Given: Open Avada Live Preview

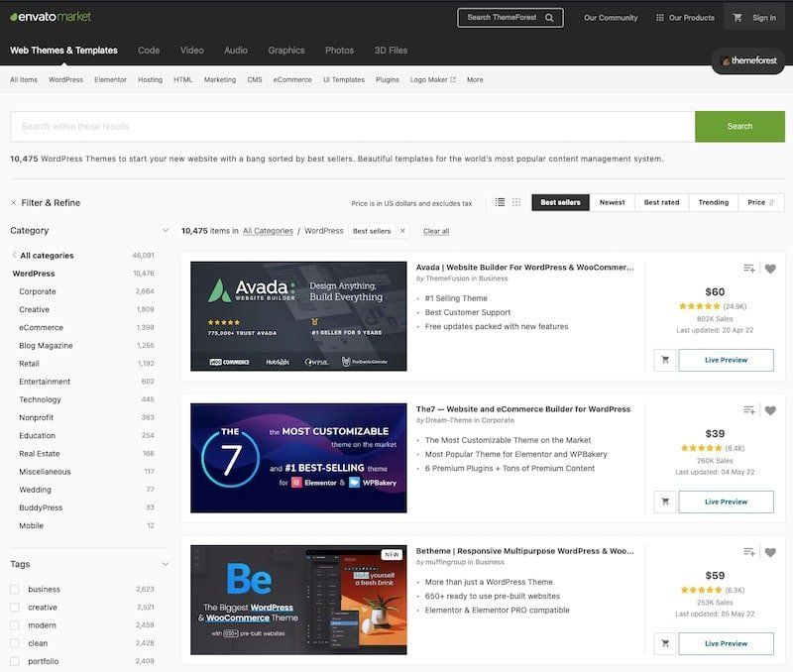Looking at the screenshot, I should [726, 360].
